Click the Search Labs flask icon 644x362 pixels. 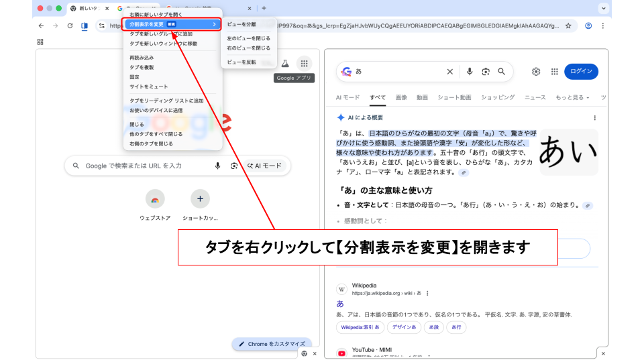pos(284,63)
